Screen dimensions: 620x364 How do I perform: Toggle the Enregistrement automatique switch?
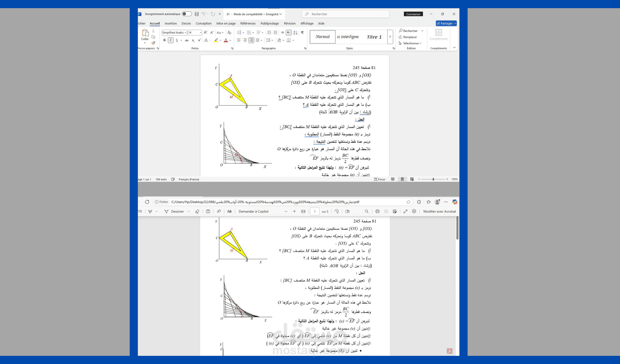[186, 14]
